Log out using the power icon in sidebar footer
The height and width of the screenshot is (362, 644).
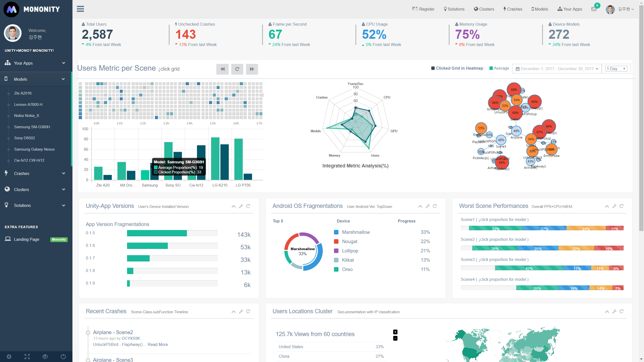(x=63, y=356)
